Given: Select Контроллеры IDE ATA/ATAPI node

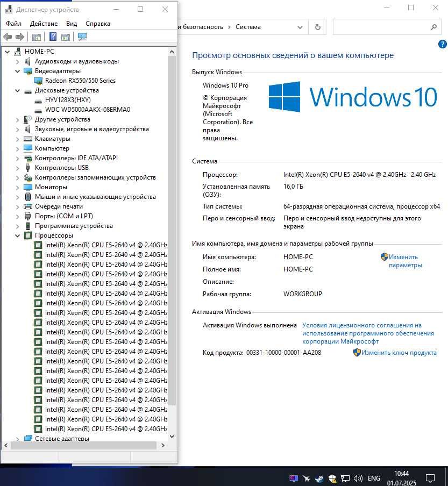Looking at the screenshot, I should click(x=76, y=158).
